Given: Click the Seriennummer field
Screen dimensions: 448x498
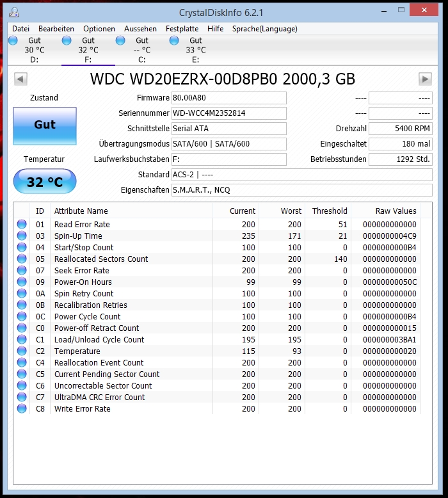Looking at the screenshot, I should tap(229, 113).
